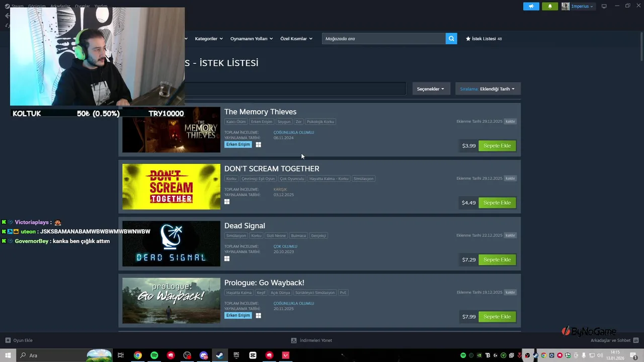Open İndirmeleri Yönet downloads icon

click(294, 340)
